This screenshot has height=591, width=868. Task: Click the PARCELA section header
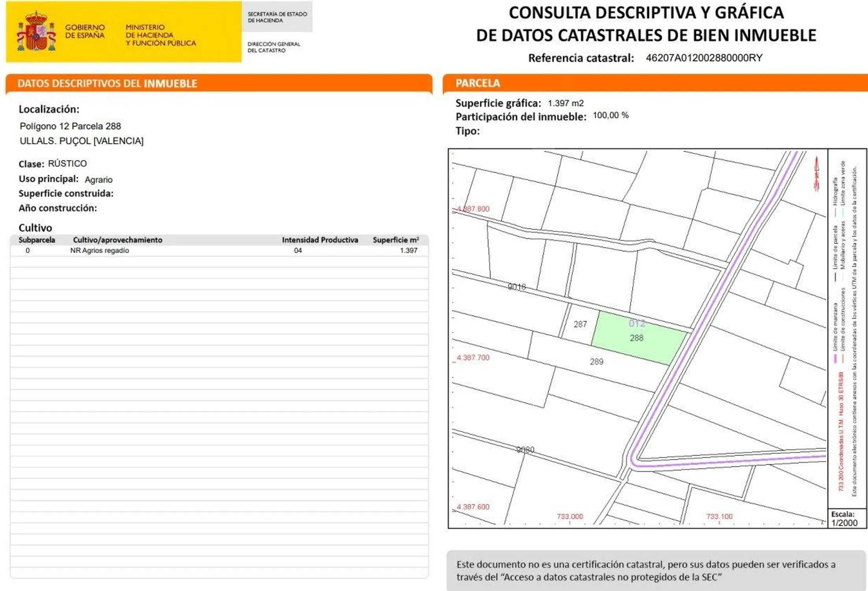pos(478,83)
